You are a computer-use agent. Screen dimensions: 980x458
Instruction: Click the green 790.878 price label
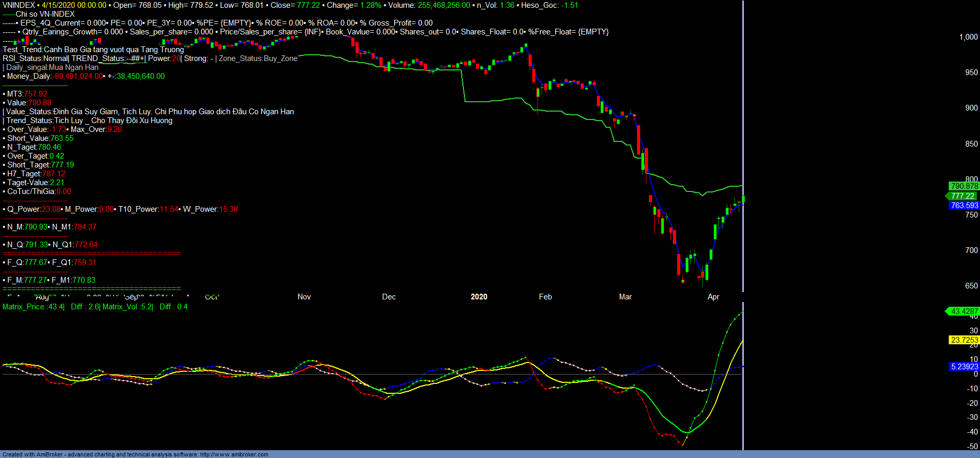tap(964, 186)
